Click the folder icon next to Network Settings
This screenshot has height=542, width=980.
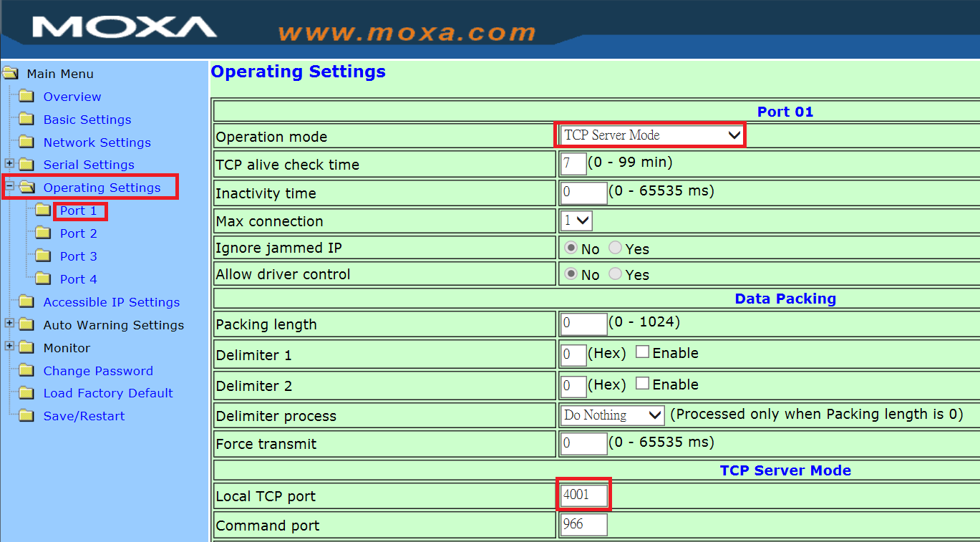pos(26,142)
